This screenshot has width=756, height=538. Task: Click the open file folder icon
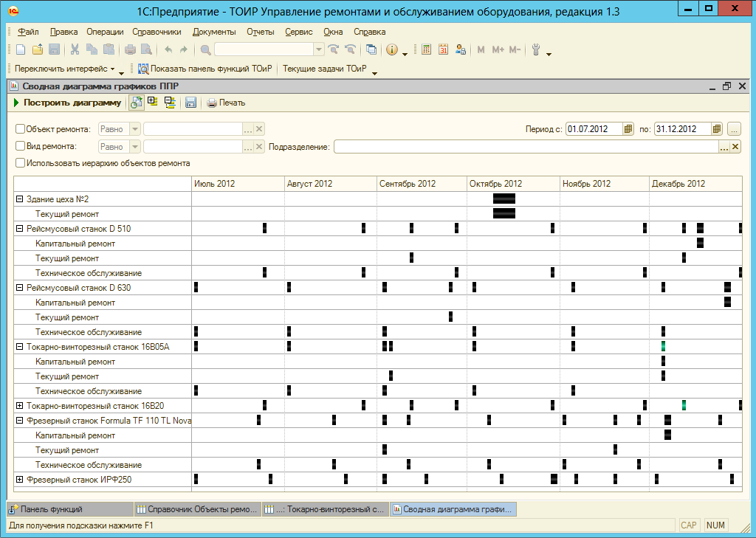point(37,49)
